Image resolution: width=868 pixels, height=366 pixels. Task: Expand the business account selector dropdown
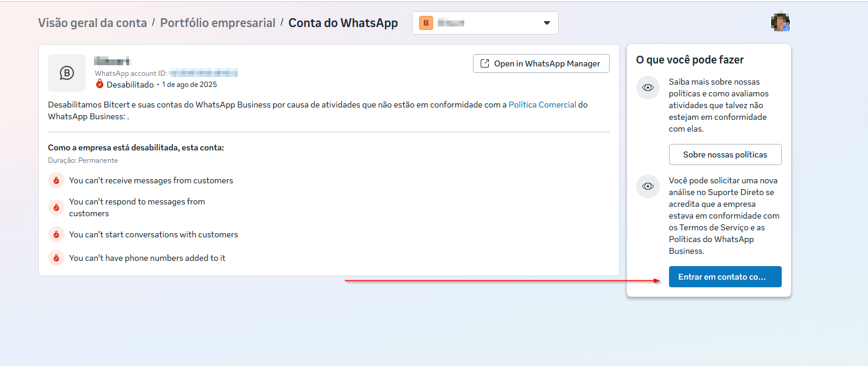point(485,23)
